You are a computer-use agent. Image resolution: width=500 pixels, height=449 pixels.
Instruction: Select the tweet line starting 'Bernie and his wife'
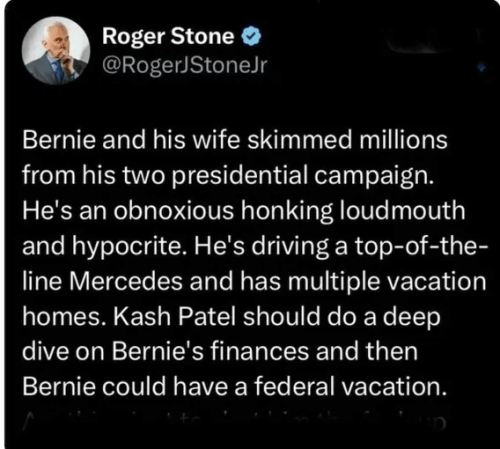[x=235, y=140]
